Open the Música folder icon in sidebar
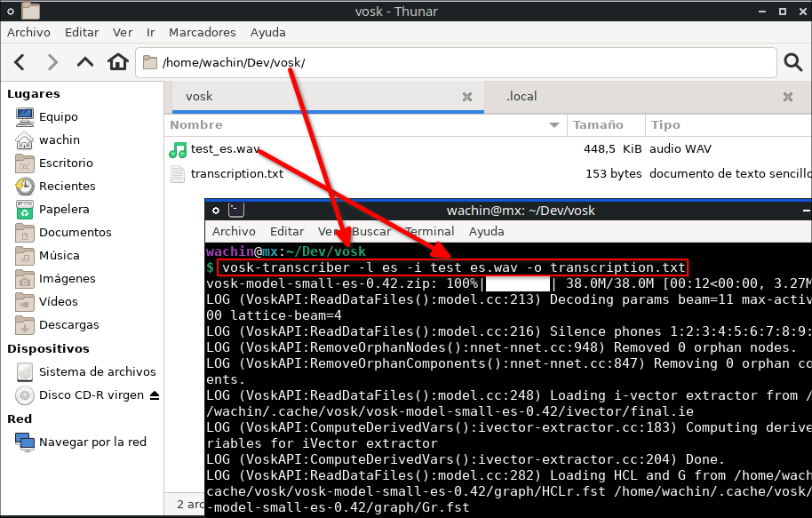812x518 pixels. [24, 255]
